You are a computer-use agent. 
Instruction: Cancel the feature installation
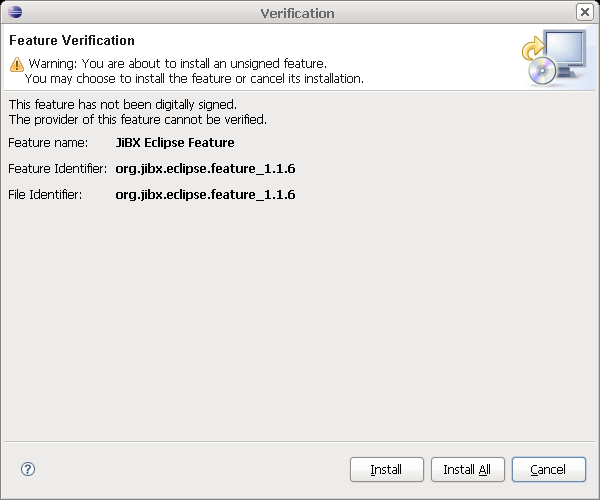[x=548, y=469]
